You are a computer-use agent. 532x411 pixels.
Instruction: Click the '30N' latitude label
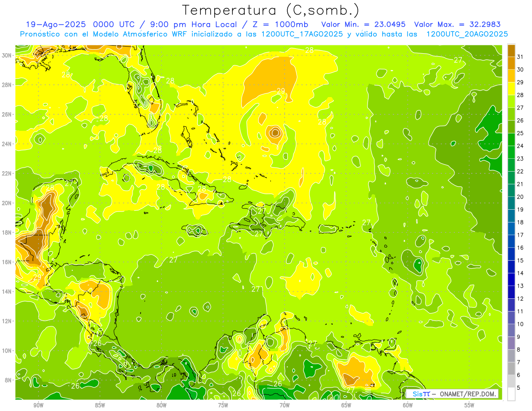[7, 55]
